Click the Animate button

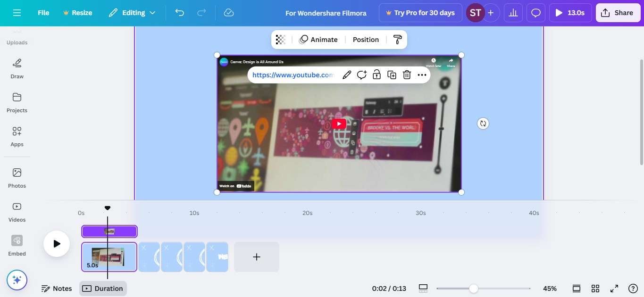point(318,40)
